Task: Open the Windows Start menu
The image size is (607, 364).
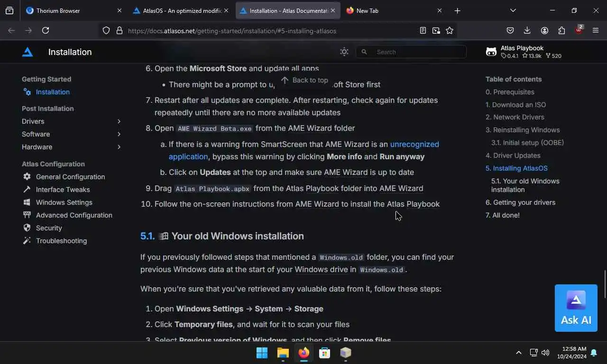Action: click(x=262, y=353)
